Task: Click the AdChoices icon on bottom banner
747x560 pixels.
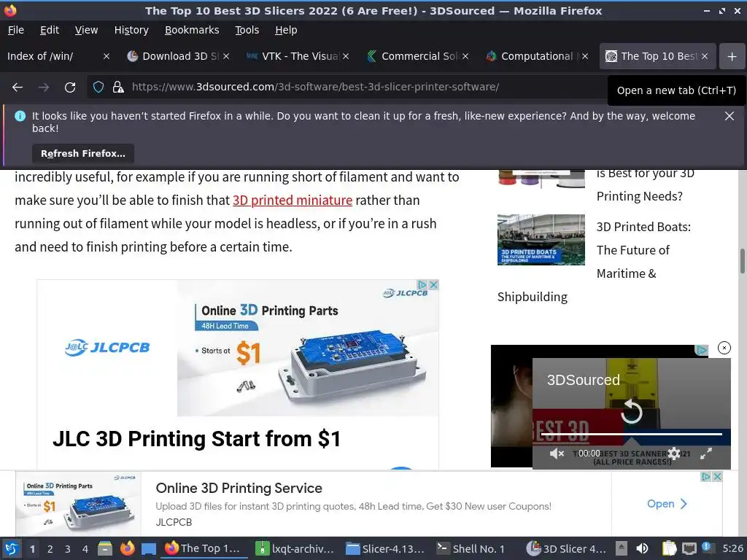Action: click(706, 477)
